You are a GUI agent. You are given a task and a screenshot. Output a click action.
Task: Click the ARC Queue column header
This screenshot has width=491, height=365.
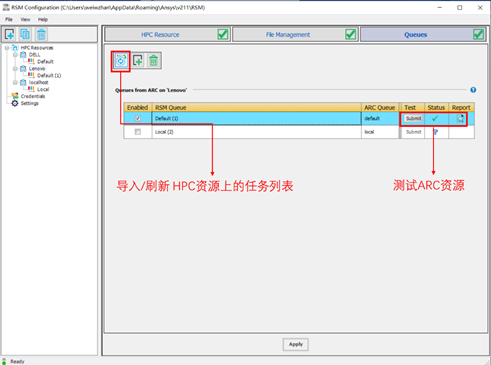point(380,107)
